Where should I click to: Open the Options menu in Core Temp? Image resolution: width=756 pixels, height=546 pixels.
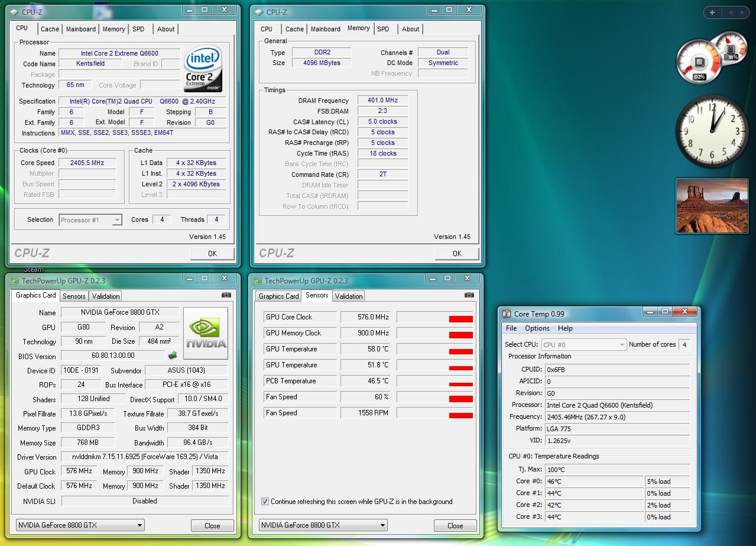click(537, 328)
